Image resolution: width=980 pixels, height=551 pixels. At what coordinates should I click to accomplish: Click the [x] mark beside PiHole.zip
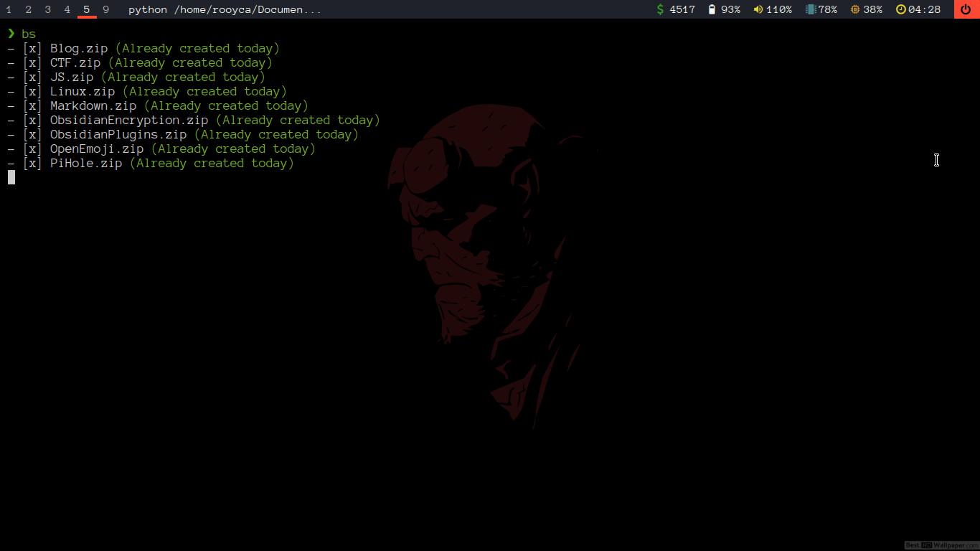click(x=32, y=164)
